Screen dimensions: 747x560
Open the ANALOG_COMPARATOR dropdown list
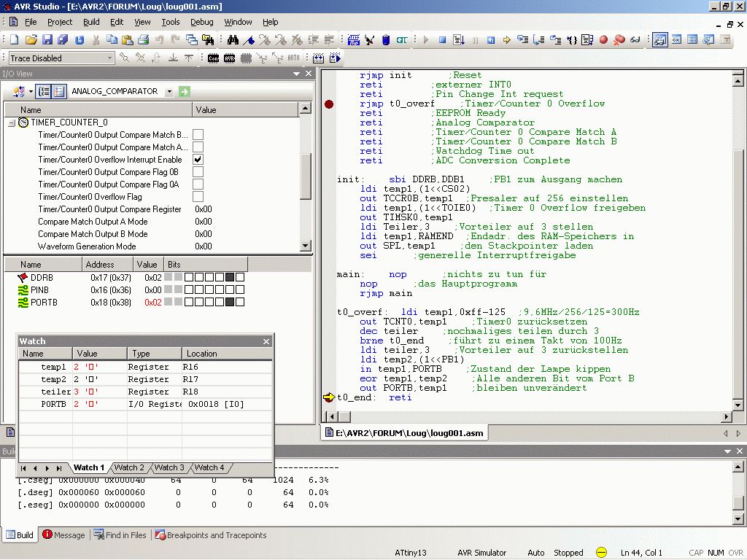coord(169,92)
